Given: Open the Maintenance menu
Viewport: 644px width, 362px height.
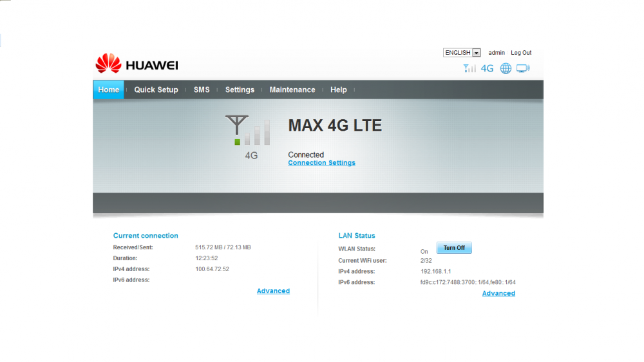Looking at the screenshot, I should [292, 90].
